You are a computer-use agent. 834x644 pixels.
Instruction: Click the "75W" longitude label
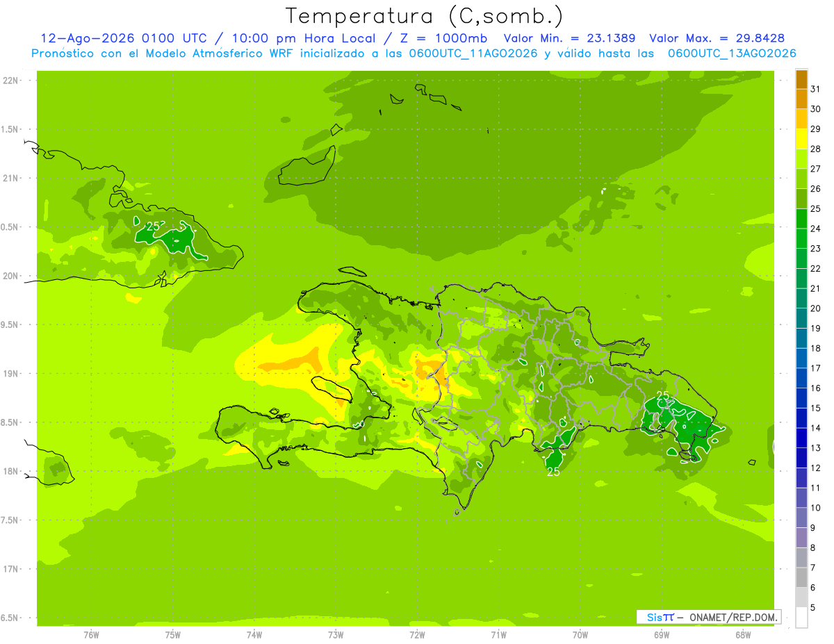pos(173,634)
